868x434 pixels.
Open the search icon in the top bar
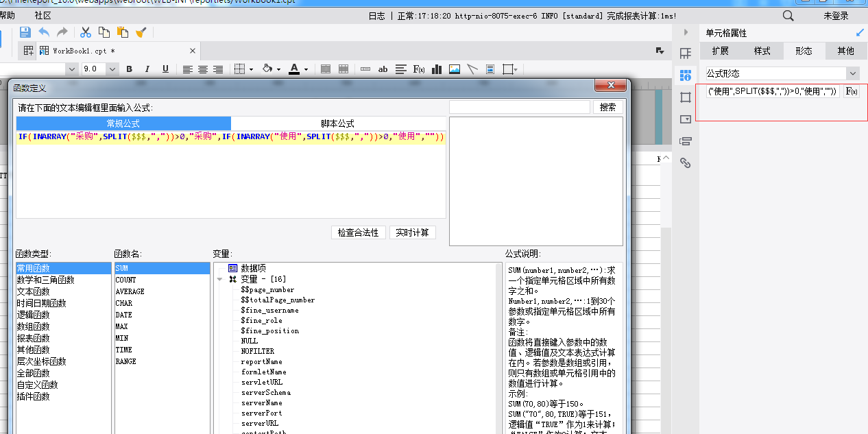(788, 16)
